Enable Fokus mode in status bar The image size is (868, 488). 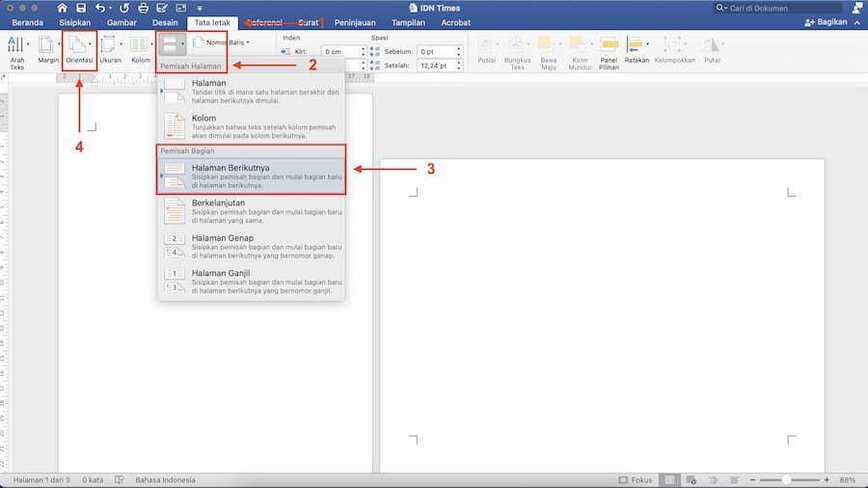click(635, 480)
